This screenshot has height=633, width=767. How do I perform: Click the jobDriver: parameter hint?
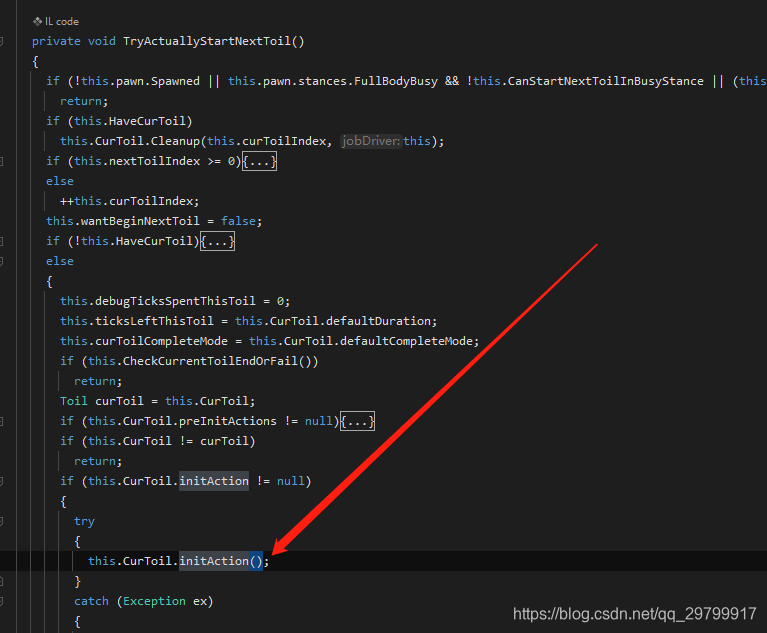(371, 141)
